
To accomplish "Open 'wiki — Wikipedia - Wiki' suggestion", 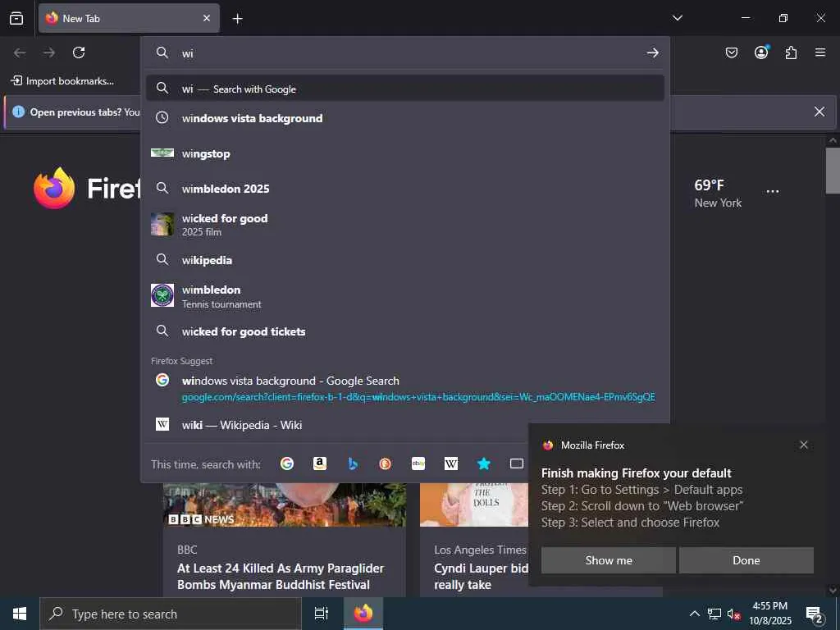I will (405, 425).
